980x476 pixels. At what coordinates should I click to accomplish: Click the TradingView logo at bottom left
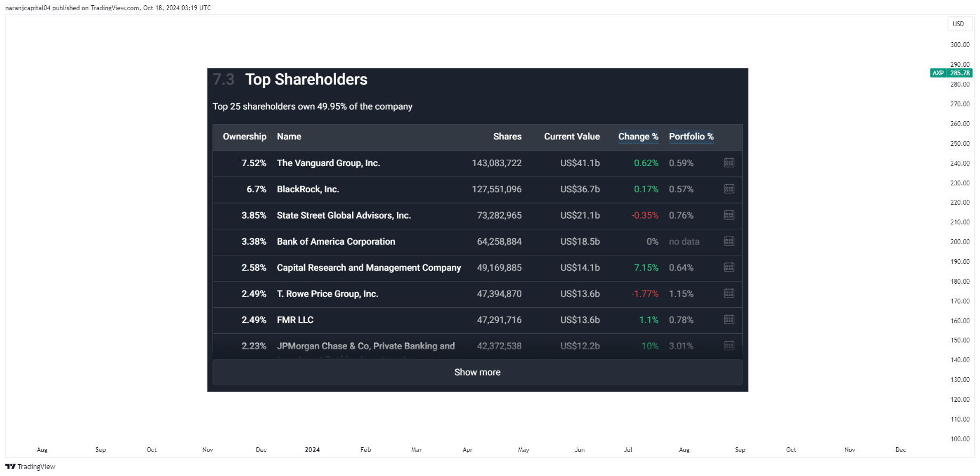30,466
